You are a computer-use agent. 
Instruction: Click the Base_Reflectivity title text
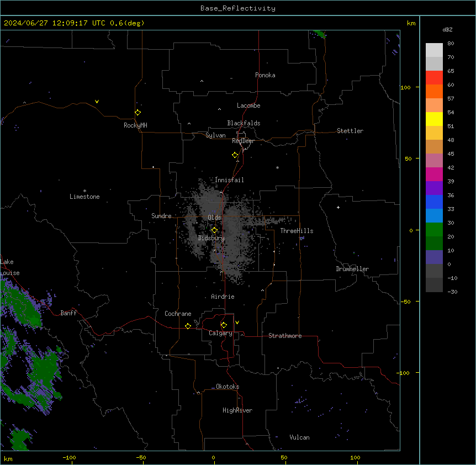tap(237, 8)
